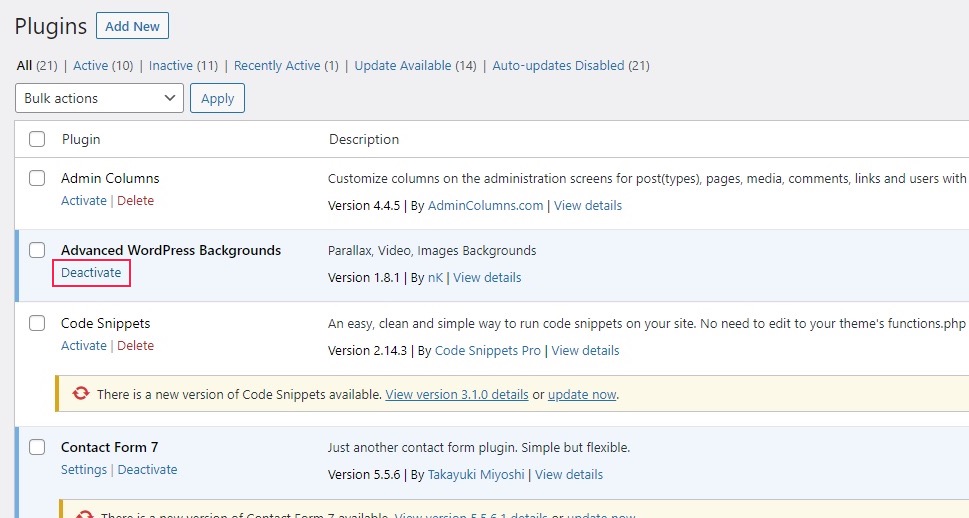Click the Admin Columns plugin name

pyautogui.click(x=110, y=178)
